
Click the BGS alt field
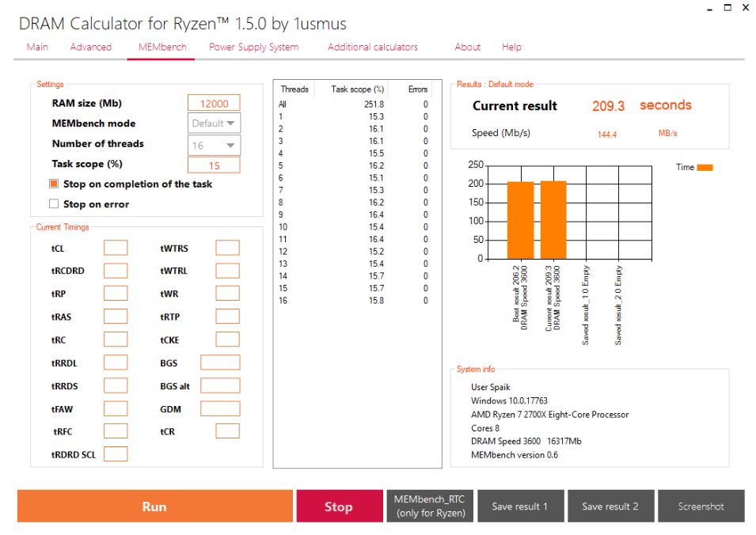pyautogui.click(x=220, y=385)
